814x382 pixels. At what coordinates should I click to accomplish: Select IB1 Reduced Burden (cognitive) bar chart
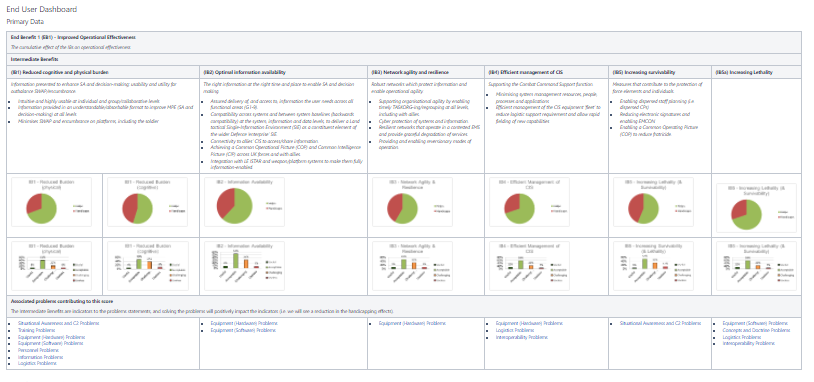[147, 265]
